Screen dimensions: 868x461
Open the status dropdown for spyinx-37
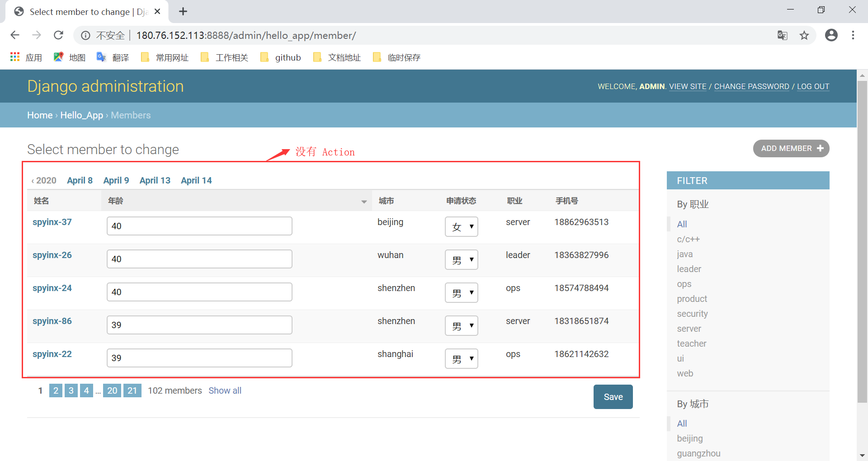click(462, 226)
